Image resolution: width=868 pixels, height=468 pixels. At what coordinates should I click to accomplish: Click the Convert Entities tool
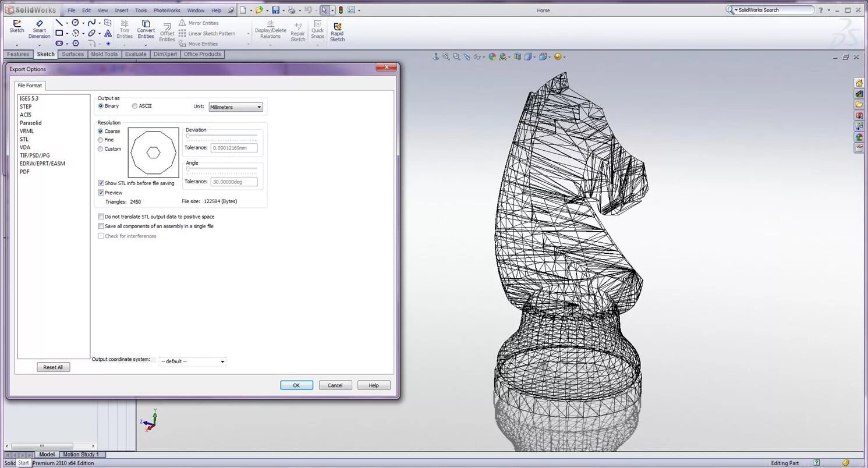pyautogui.click(x=146, y=30)
